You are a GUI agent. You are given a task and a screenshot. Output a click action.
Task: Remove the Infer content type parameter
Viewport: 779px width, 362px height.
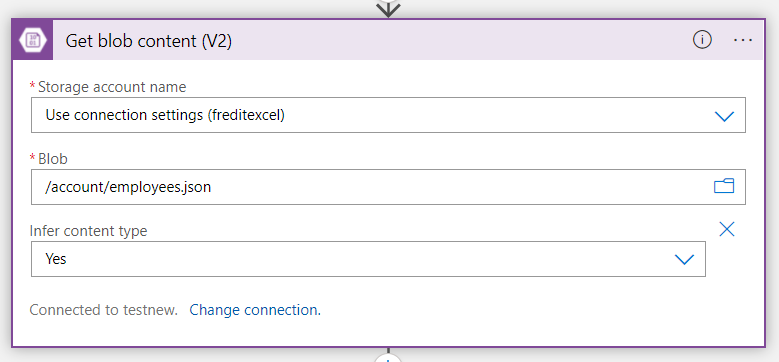point(727,229)
